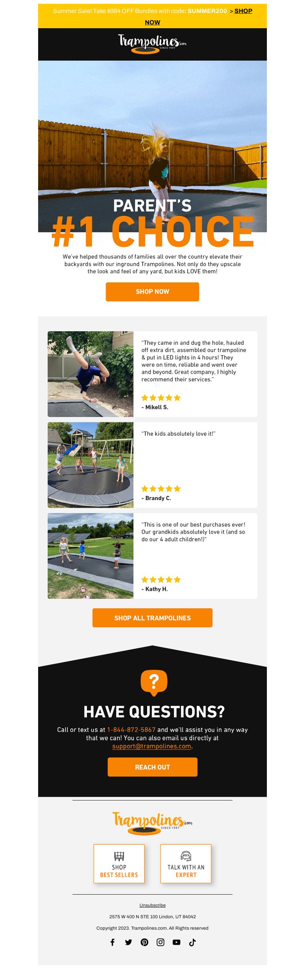
Task: Click the Unsubscribe link
Action: click(152, 905)
